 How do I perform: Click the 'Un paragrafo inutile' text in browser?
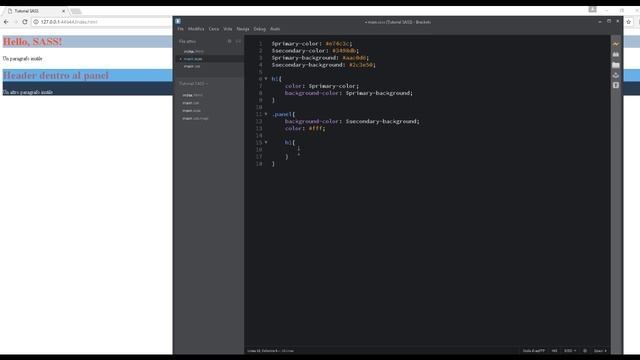pos(22,58)
